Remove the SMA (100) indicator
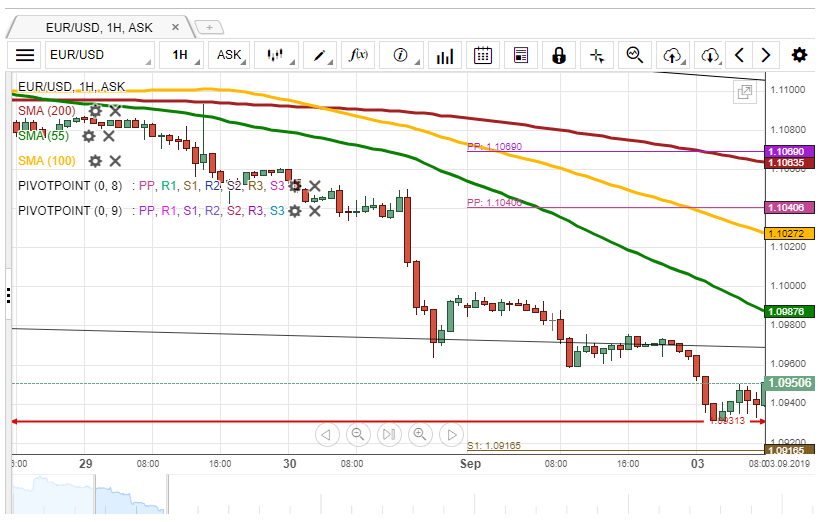Image resolution: width=829 pixels, height=522 pixels. (x=115, y=161)
